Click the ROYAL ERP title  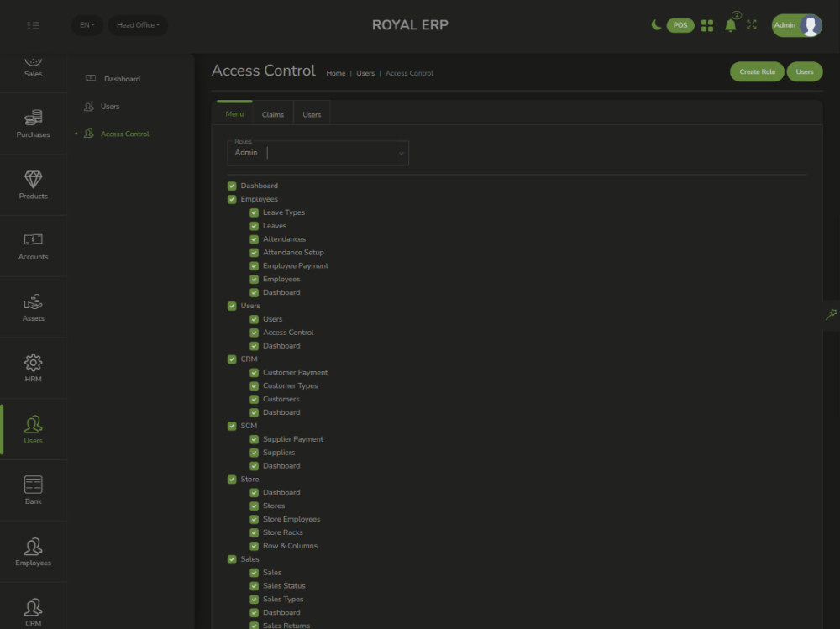tap(411, 24)
